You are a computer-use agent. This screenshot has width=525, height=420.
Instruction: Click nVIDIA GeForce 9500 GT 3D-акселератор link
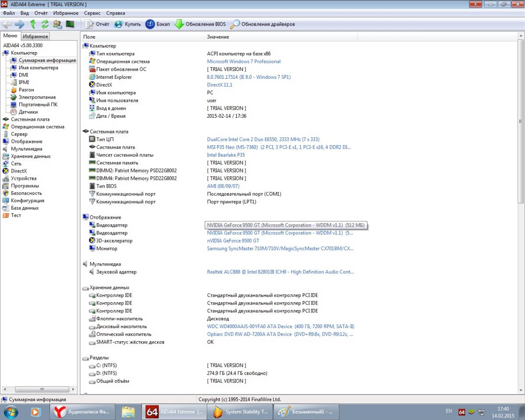pos(233,241)
